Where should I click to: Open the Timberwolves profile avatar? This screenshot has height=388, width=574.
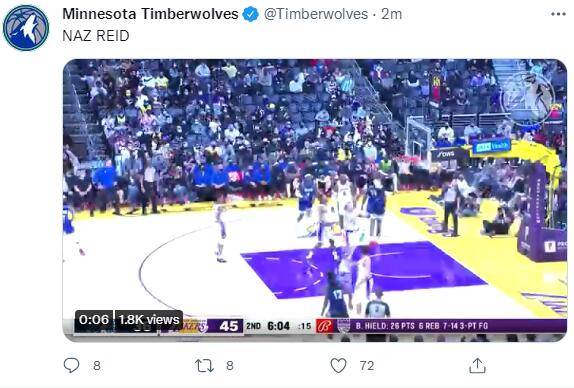click(x=26, y=28)
